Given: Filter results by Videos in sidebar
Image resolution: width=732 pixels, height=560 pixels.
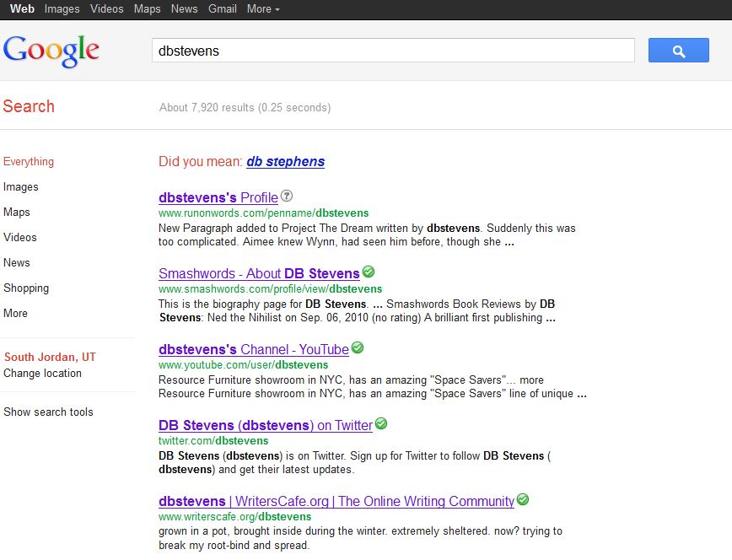Looking at the screenshot, I should pyautogui.click(x=20, y=237).
